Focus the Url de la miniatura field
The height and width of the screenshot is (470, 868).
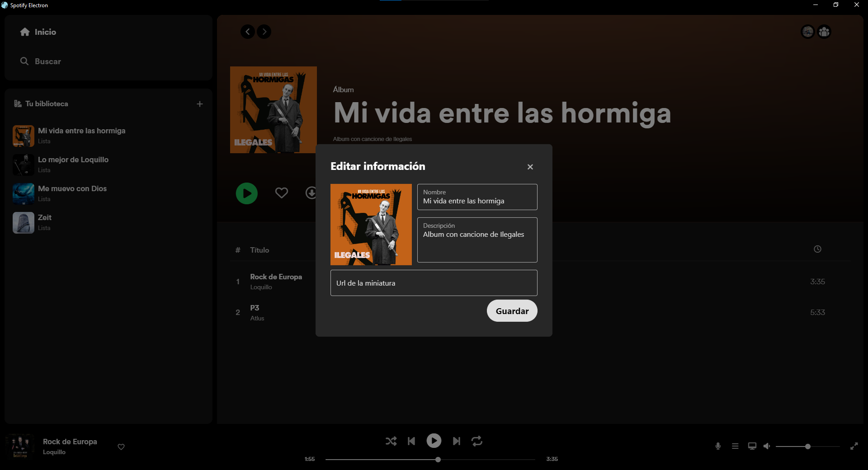pyautogui.click(x=434, y=283)
